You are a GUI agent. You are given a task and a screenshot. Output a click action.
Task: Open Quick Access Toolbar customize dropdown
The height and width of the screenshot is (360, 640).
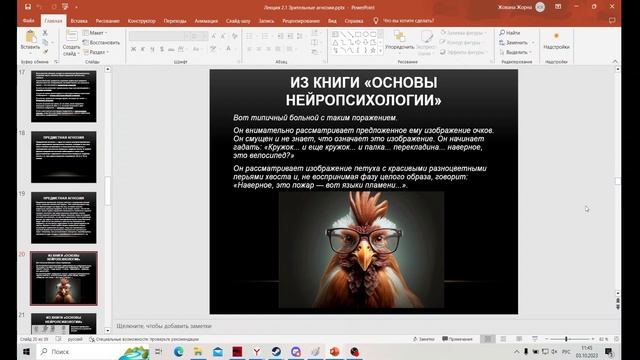pyautogui.click(x=76, y=7)
